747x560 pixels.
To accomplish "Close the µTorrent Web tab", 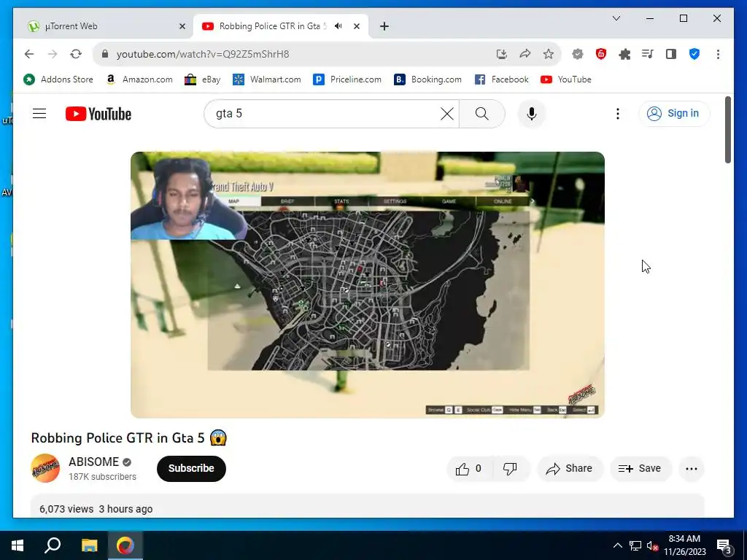I will [182, 26].
